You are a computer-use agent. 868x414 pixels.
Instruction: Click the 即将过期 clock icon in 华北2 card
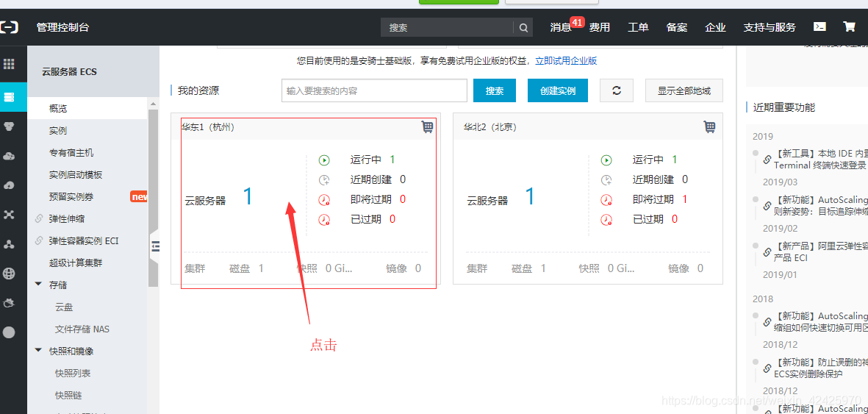606,199
